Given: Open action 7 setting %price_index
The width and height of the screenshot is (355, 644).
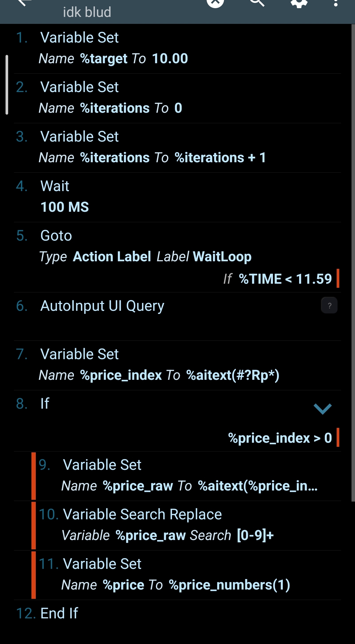Looking at the screenshot, I should [x=177, y=366].
